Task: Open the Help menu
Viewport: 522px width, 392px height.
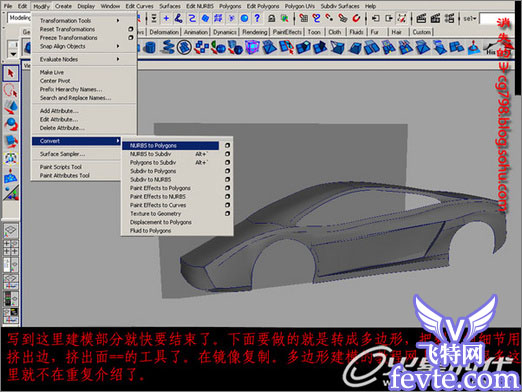Action: 370,6
